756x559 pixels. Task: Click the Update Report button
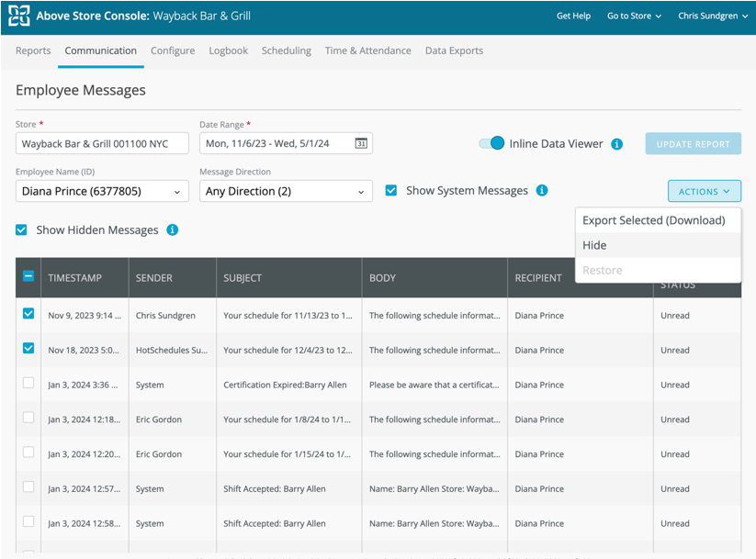tap(693, 143)
